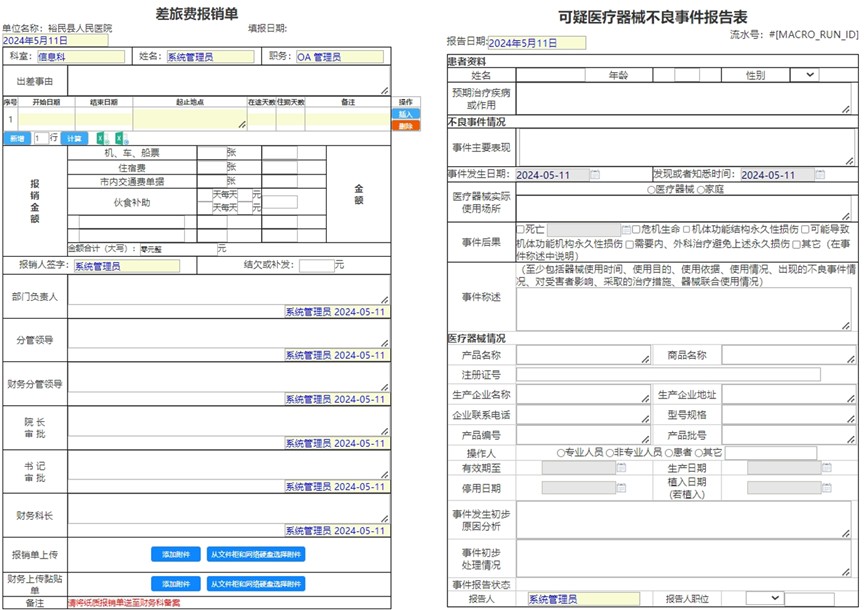Click 从文件柜和网络硬盘选择附件 for 财务上传黏贴单
This screenshot has height=610, width=865.
click(256, 583)
